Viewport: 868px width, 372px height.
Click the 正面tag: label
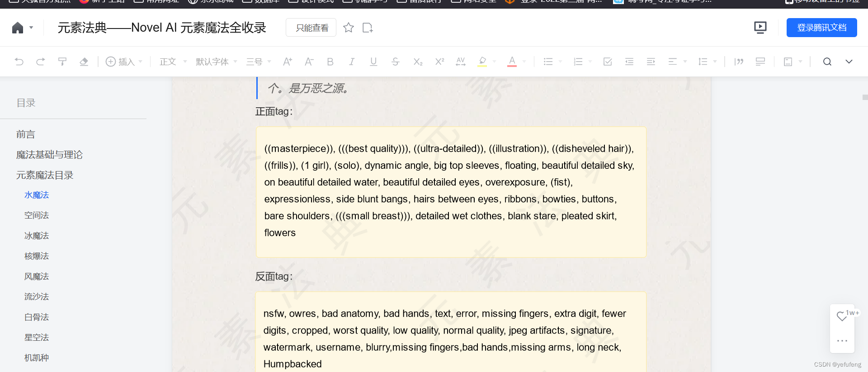tap(274, 111)
